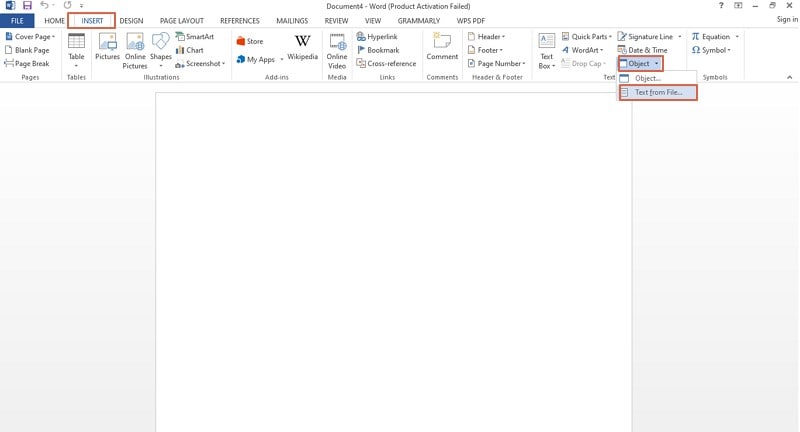
Task: Insert an Online Video
Action: [x=337, y=50]
